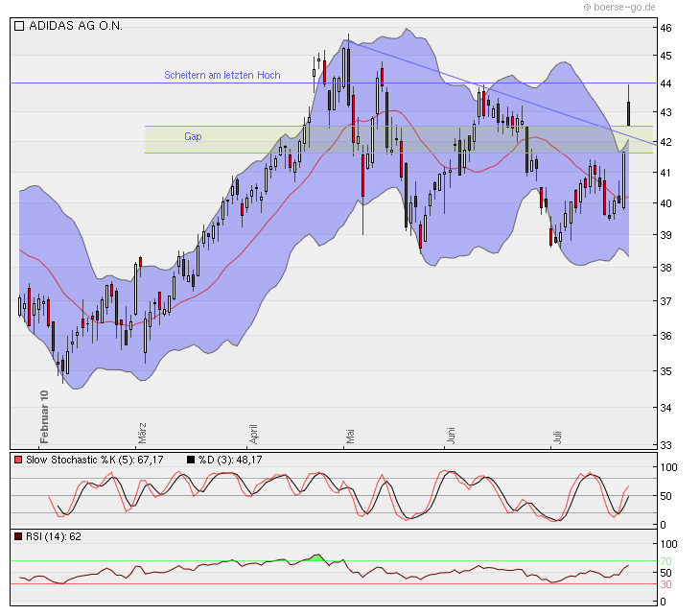Click the white legend square beside ADIDAS AG O.N.
700x615 pixels.
coord(19,27)
